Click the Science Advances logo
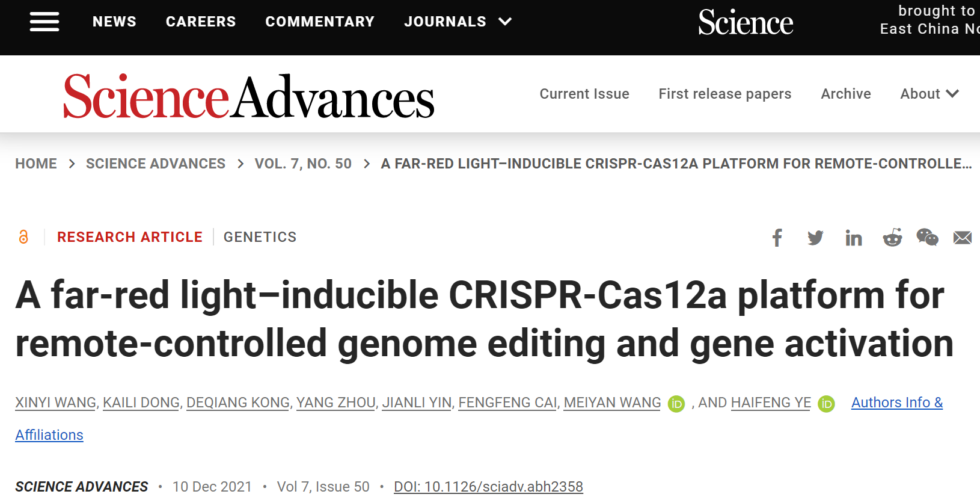This screenshot has width=980, height=500. (x=248, y=96)
